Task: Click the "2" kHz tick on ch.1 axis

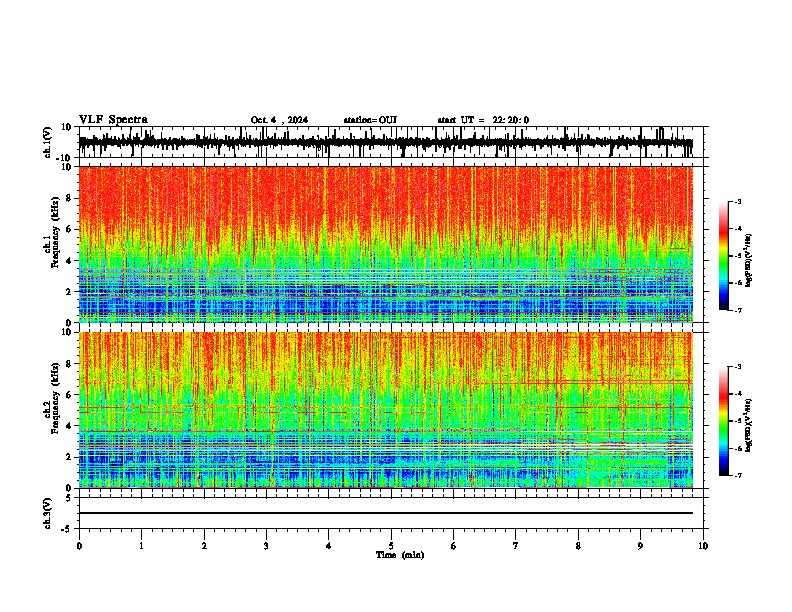Action: click(x=69, y=292)
